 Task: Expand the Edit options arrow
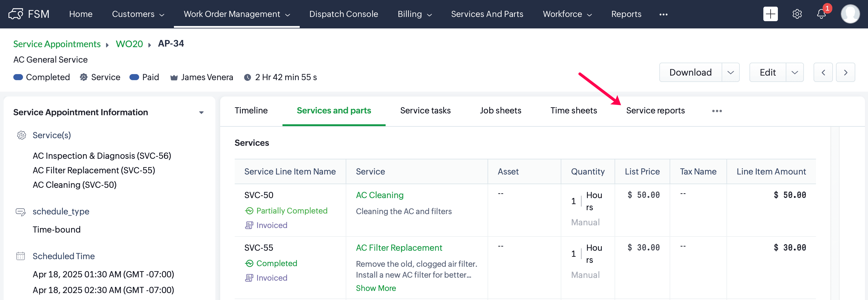[795, 73]
